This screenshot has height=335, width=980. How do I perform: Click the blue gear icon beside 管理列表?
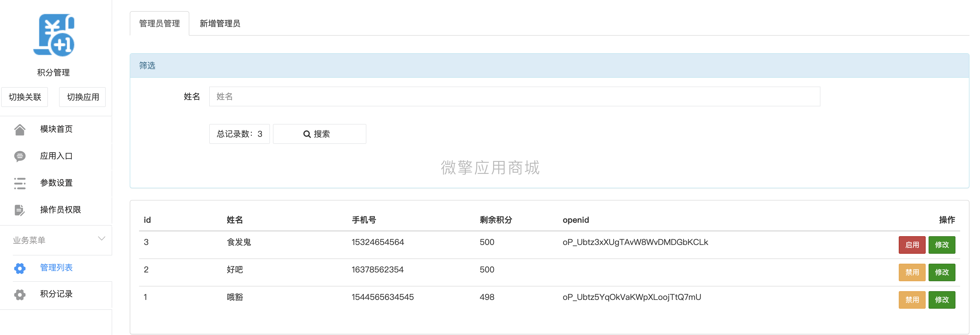(20, 268)
